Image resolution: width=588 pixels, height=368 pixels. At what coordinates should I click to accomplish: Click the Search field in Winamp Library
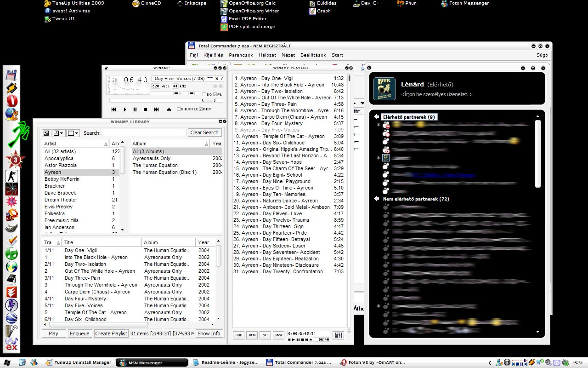pos(144,132)
